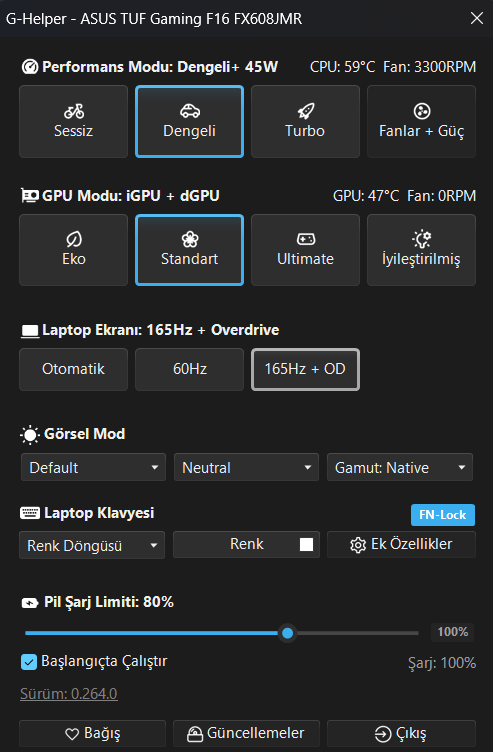Click the Güncellemeler button
Image resolution: width=493 pixels, height=752 pixels.
pos(246,734)
